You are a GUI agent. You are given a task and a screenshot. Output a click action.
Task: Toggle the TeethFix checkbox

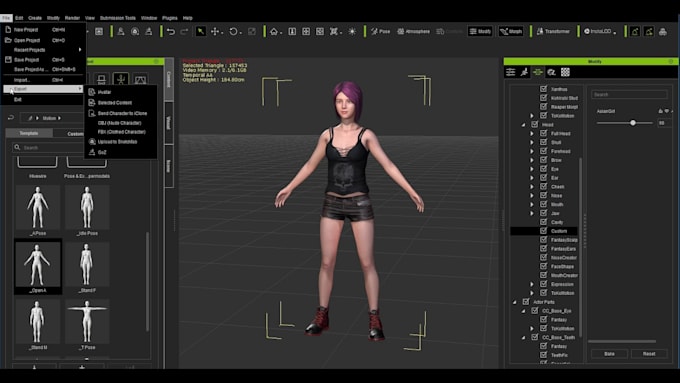[x=543, y=355]
